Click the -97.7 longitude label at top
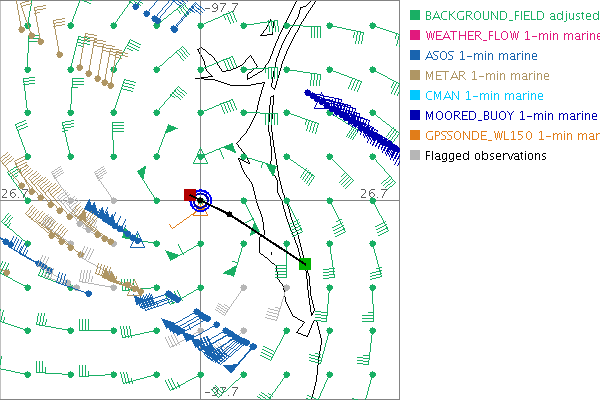The image size is (600, 400). (220, 8)
